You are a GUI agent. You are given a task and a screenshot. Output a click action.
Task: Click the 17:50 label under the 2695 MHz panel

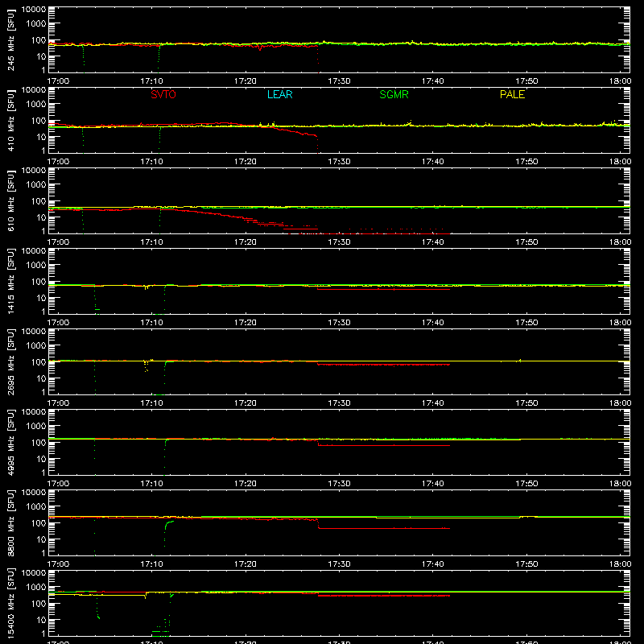(x=526, y=403)
